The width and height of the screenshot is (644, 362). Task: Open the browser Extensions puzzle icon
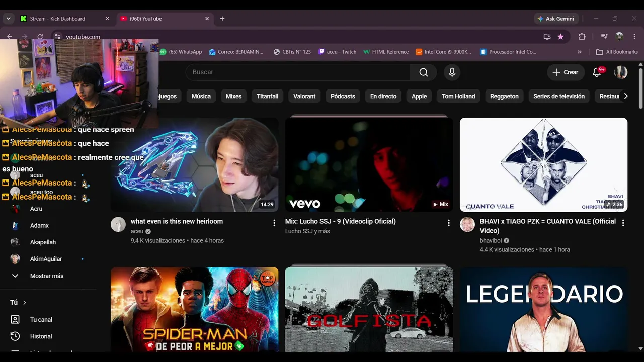582,37
